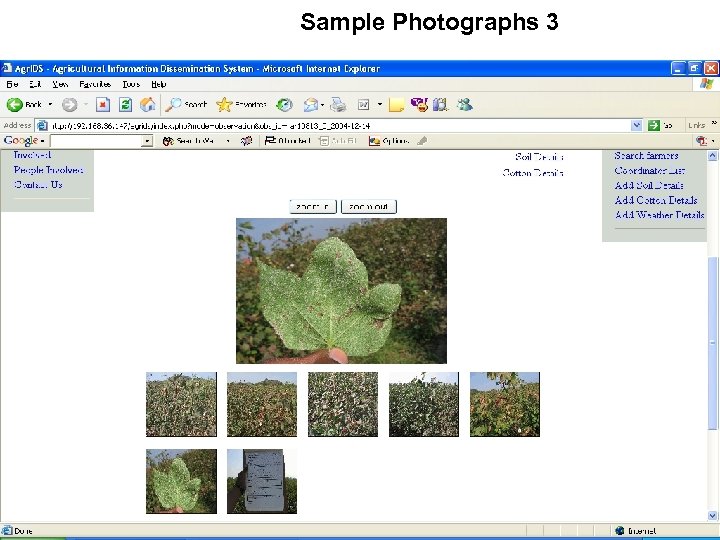Click the Forward arrow button
The height and width of the screenshot is (540, 720).
(69, 105)
